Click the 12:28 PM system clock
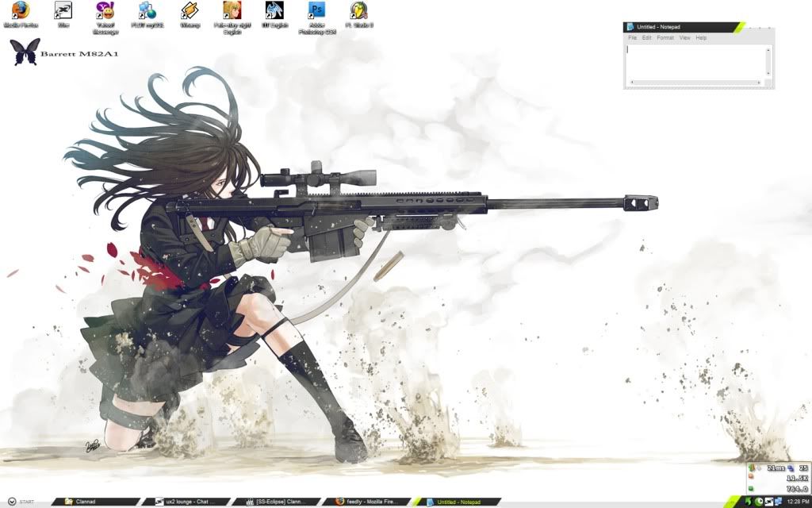Viewport: 812px width, 508px height. coord(798,502)
